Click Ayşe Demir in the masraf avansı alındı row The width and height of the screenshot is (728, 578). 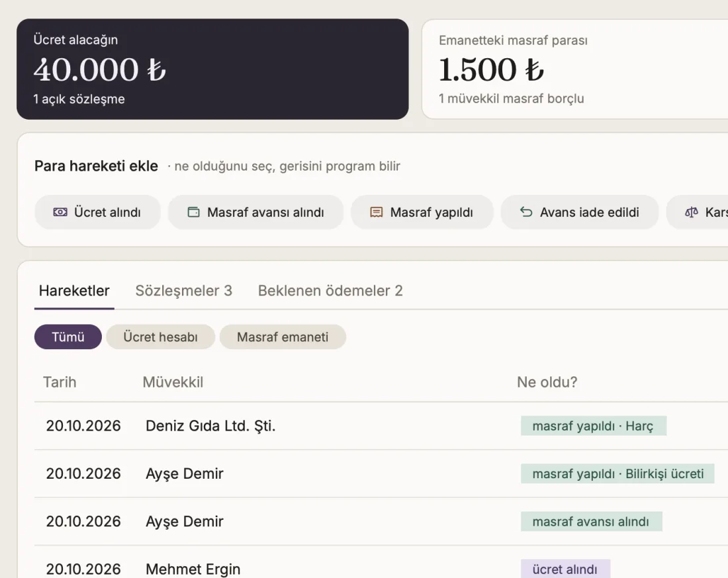click(185, 521)
